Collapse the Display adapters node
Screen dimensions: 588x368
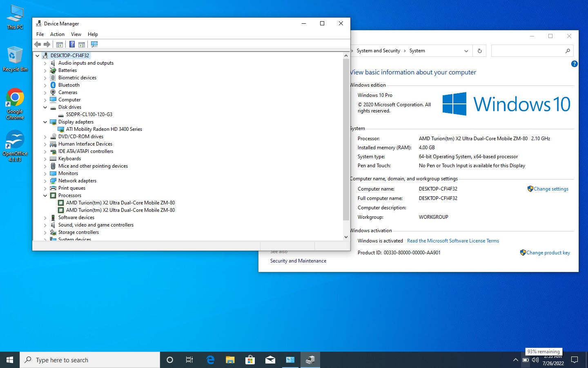45,122
